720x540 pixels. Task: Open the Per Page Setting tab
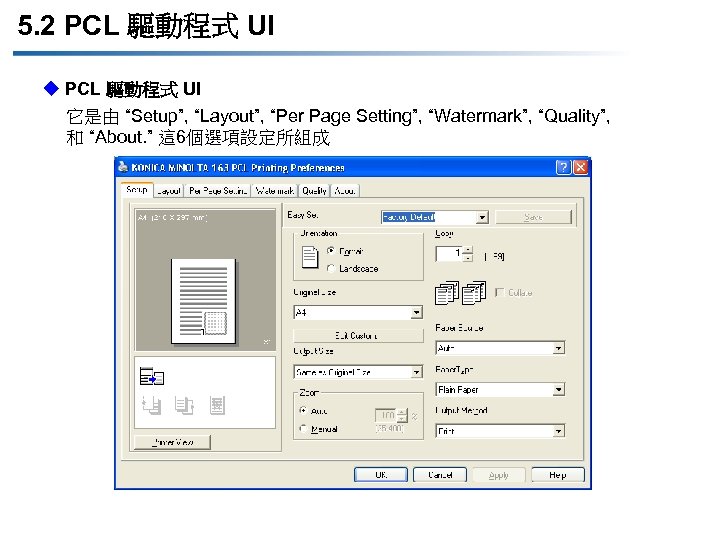click(218, 191)
